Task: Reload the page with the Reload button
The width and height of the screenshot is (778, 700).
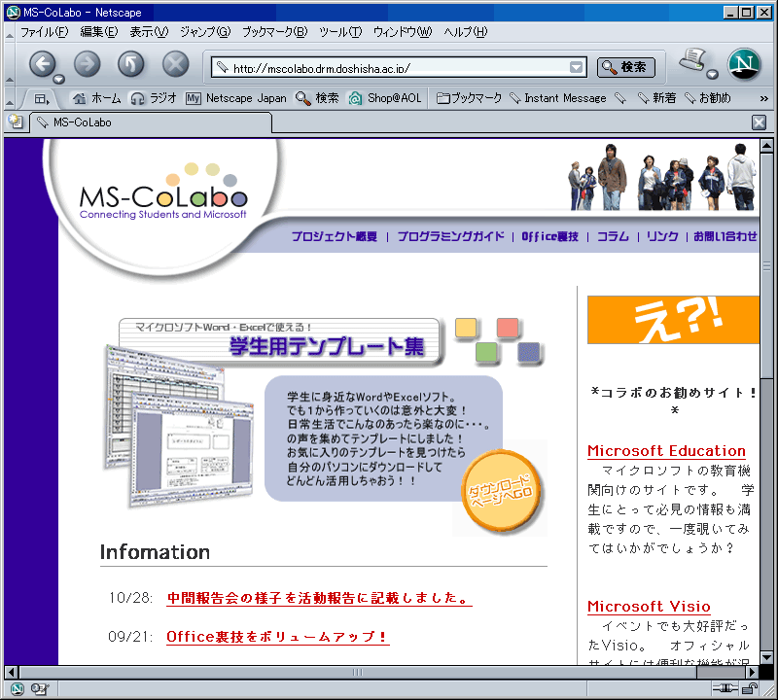Action: [x=131, y=64]
